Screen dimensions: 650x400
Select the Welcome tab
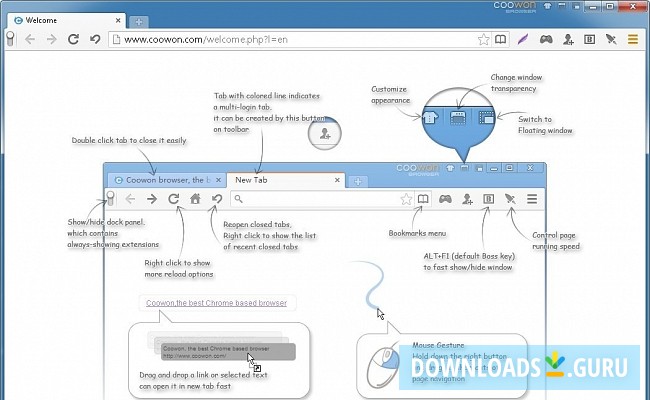67,20
